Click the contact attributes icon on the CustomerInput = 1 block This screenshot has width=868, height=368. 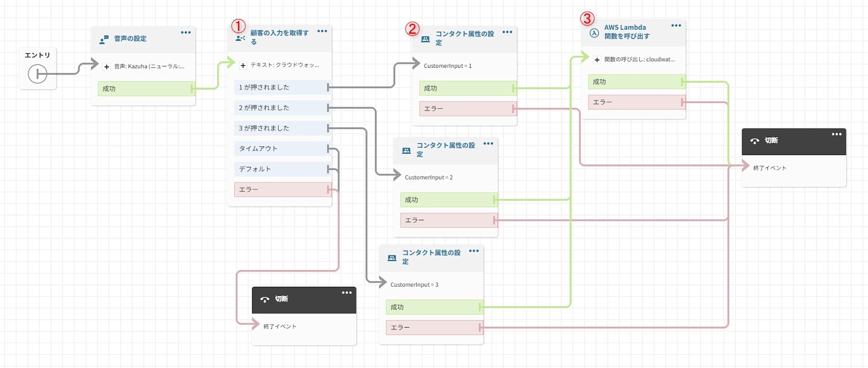pyautogui.click(x=425, y=39)
